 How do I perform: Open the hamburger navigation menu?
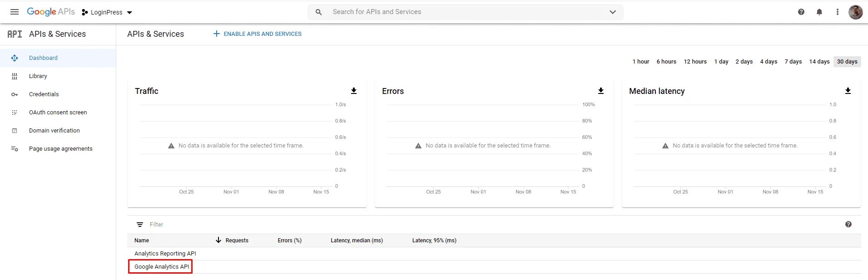tap(15, 12)
